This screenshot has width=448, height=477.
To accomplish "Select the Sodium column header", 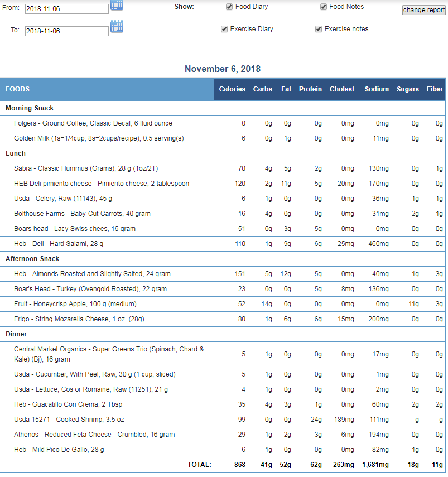I will [x=377, y=89].
